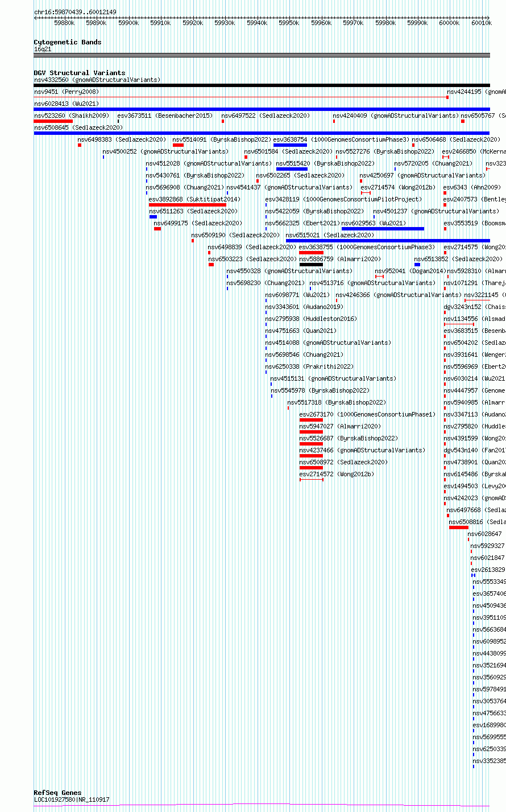This screenshot has width=506, height=812.
Task: Click red bar under nsv6499175 (Sedlazeck2020)
Action: click(x=157, y=229)
